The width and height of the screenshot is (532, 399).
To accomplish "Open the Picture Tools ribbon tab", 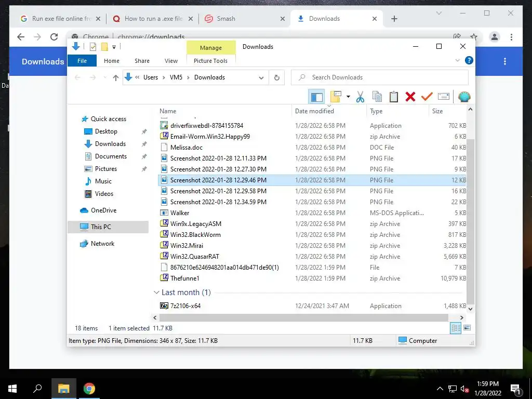I will click(x=210, y=61).
